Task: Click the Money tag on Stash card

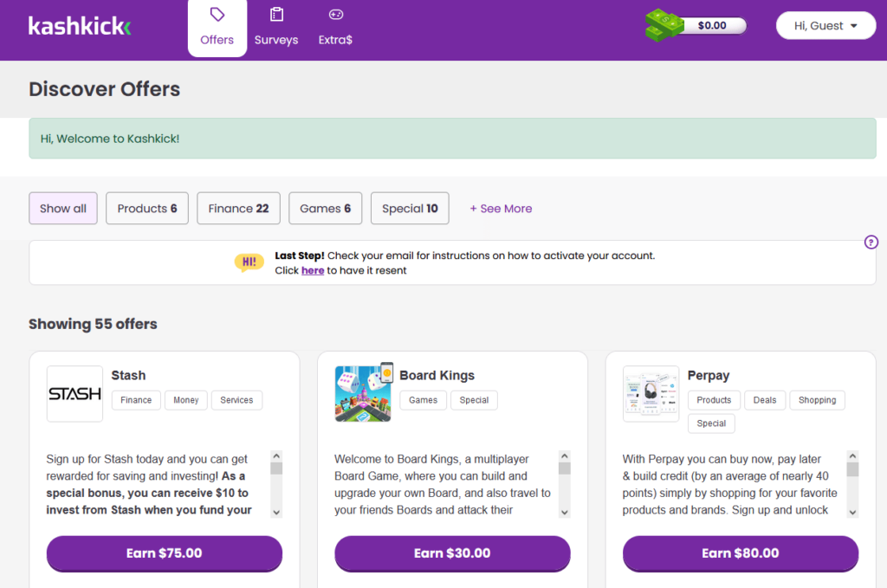Action: 186,400
